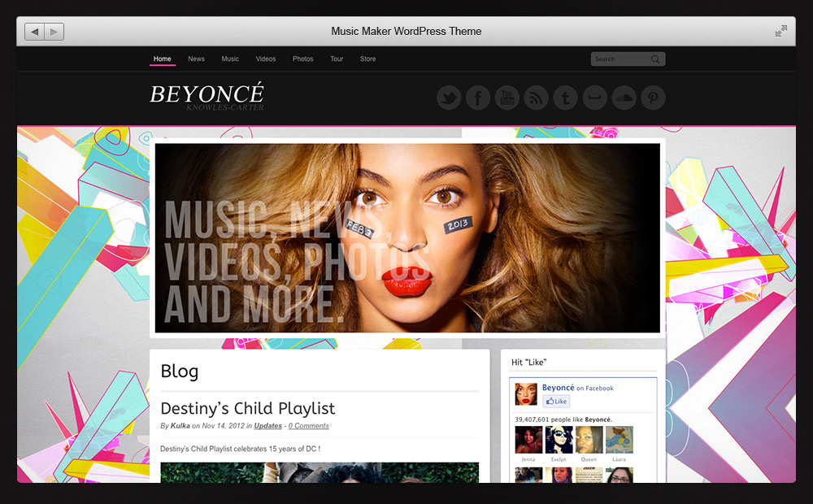Open the Pinterest social icon
This screenshot has width=813, height=504.
(x=653, y=98)
